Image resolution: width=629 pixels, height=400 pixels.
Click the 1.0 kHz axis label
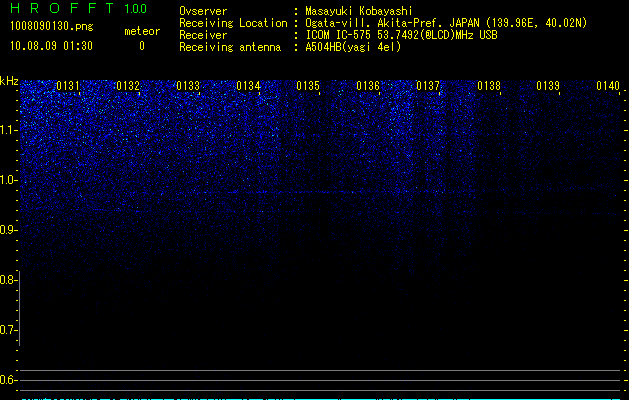pyautogui.click(x=8, y=180)
